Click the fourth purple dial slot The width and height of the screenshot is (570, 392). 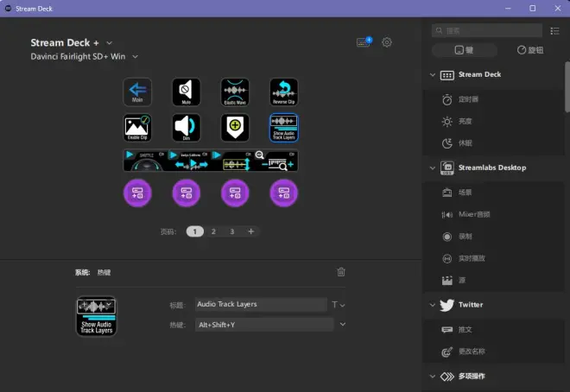[284, 193]
